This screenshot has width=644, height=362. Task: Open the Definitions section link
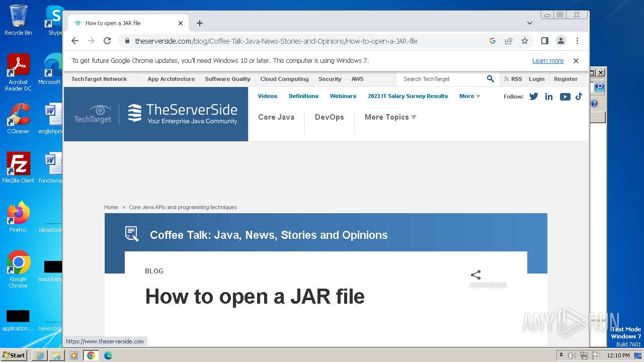click(x=303, y=96)
